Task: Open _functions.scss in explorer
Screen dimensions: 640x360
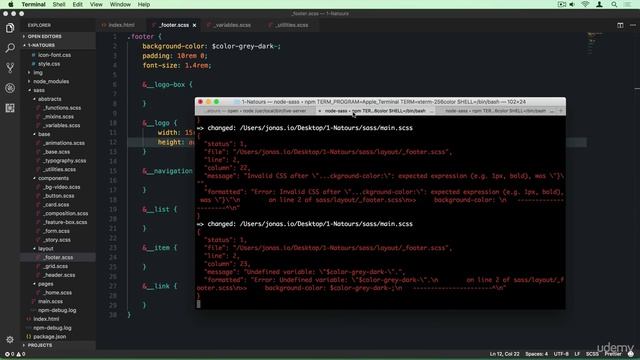Action: click(x=62, y=108)
